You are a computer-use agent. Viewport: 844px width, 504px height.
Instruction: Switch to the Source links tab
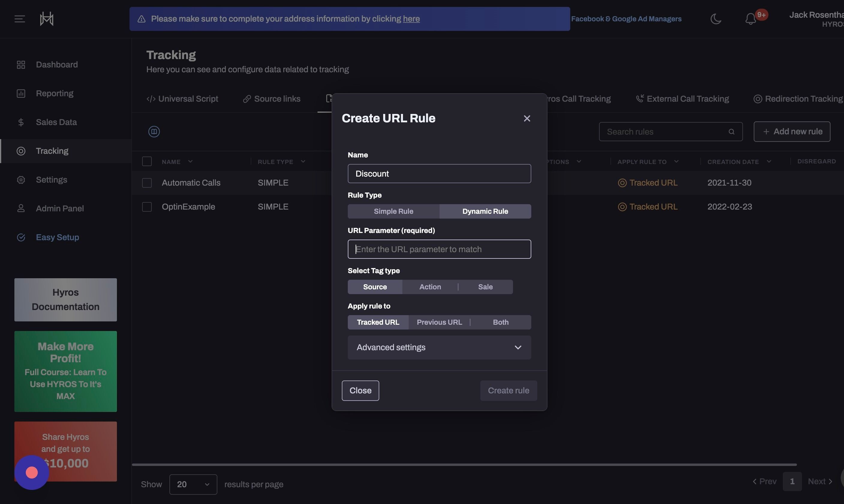click(x=272, y=99)
